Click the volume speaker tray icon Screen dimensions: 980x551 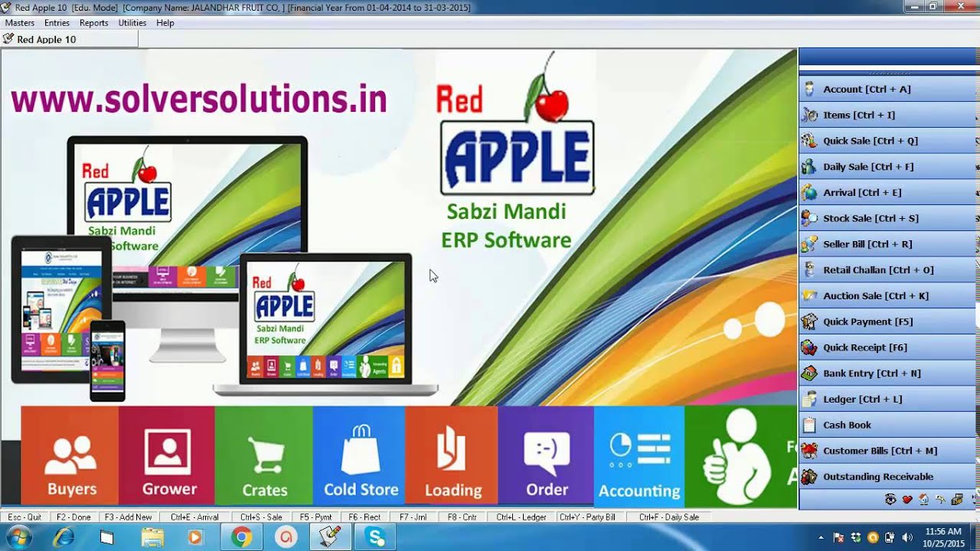[907, 537]
